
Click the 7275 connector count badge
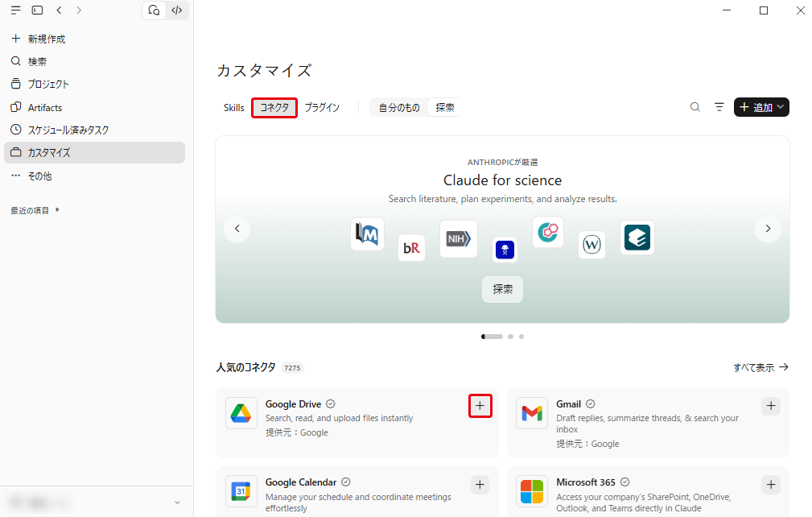[x=292, y=368]
